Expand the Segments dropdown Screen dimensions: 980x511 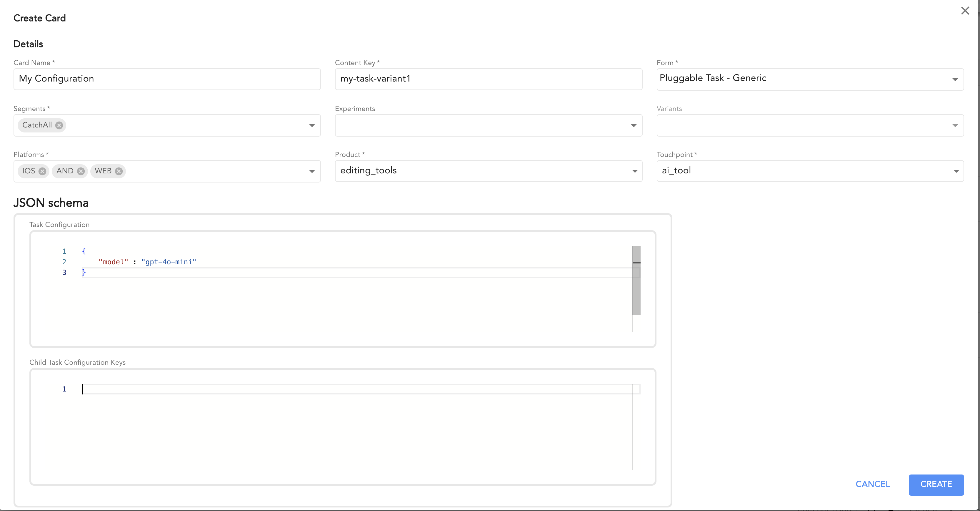click(x=312, y=125)
